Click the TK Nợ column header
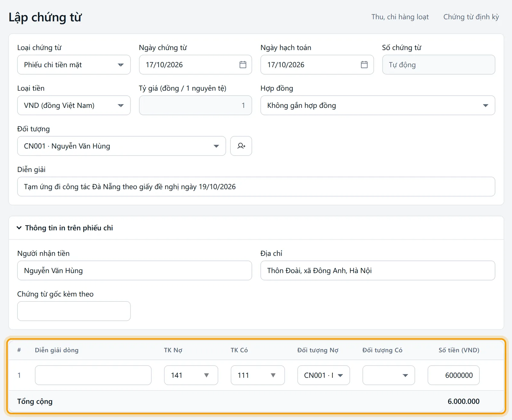Screen dimensions: 512x420 (173, 350)
